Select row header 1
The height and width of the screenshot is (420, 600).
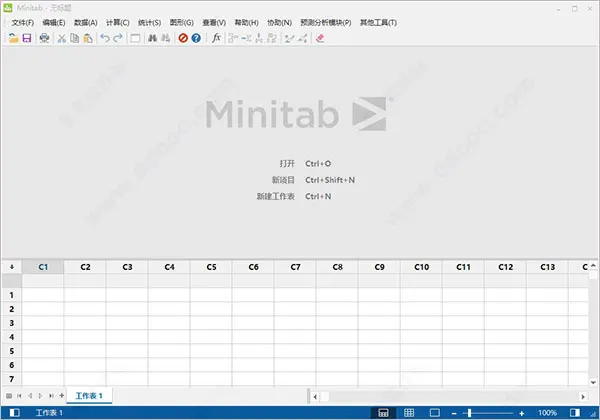(x=12, y=295)
